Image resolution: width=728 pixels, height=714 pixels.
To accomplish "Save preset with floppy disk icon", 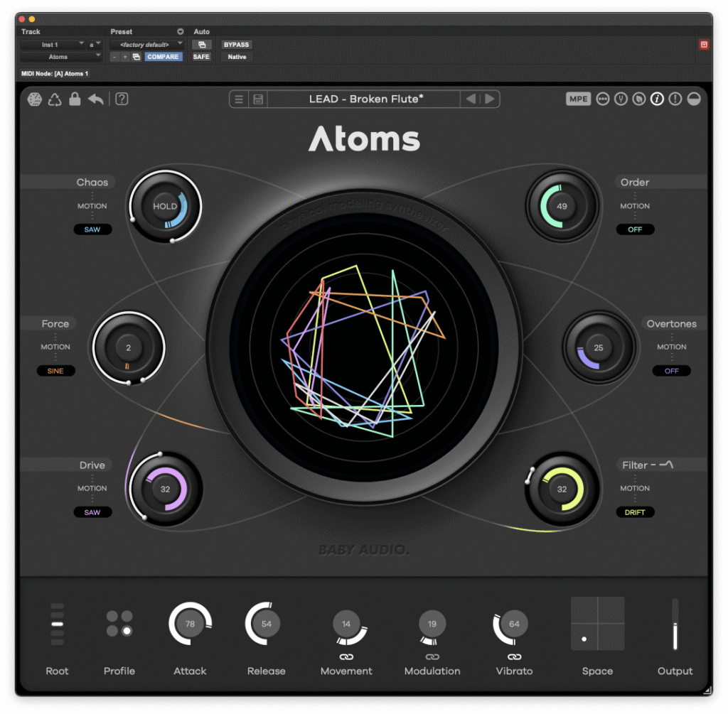I will point(258,99).
